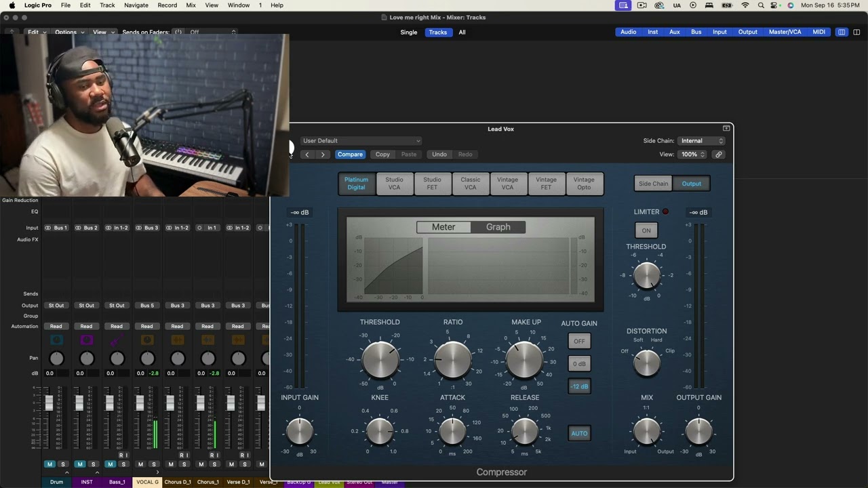Image resolution: width=868 pixels, height=488 pixels.
Task: Go to previous preset with left arrow
Action: pyautogui.click(x=307, y=155)
